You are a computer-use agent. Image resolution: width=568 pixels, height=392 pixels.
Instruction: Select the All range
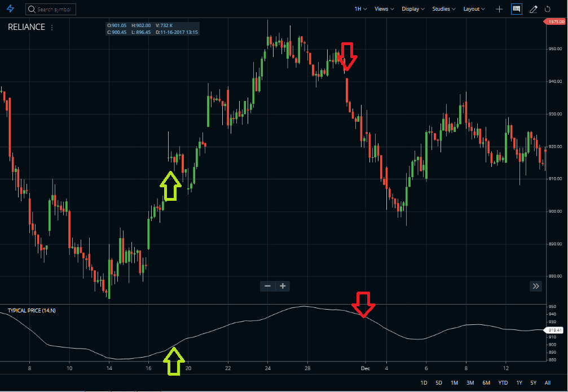[x=547, y=382]
